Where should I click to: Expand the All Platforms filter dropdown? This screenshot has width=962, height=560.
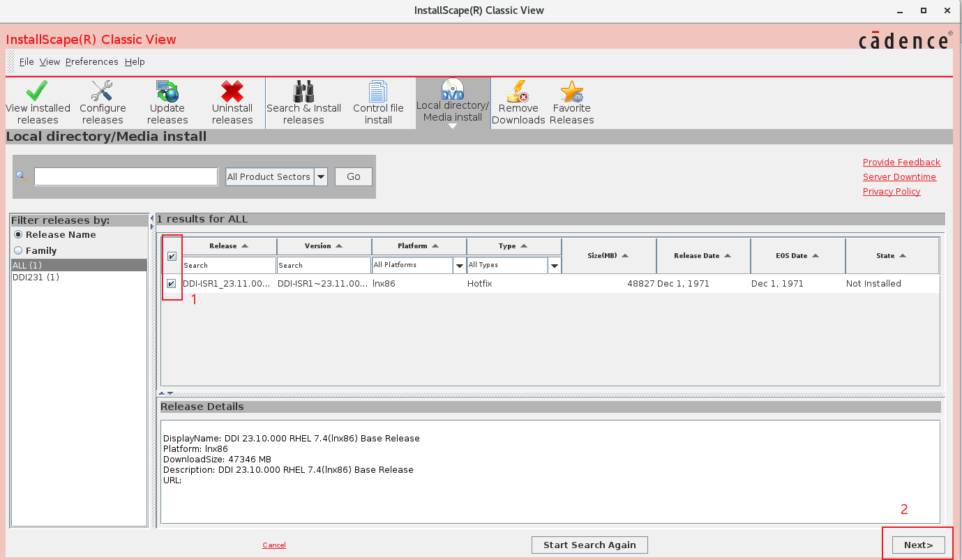[x=460, y=266]
